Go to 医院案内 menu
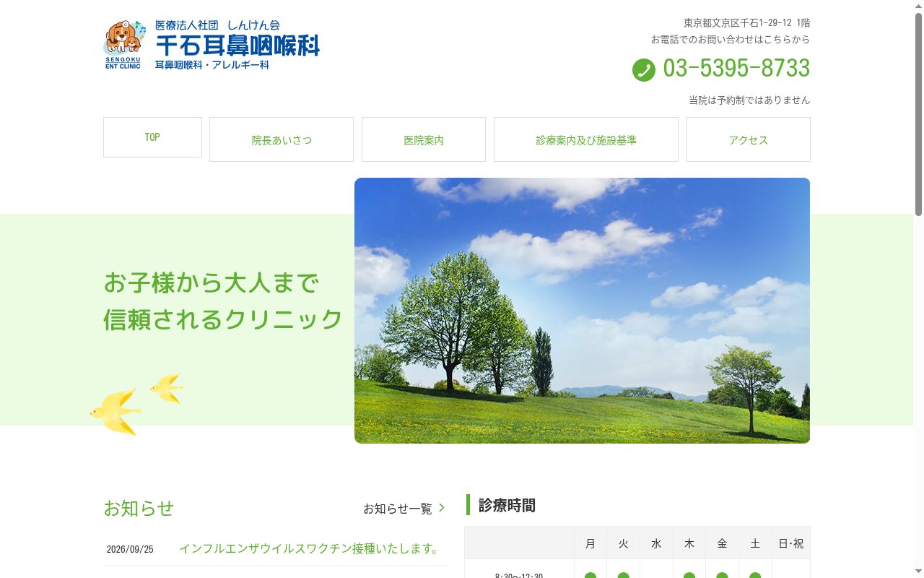The height and width of the screenshot is (578, 924). point(424,139)
